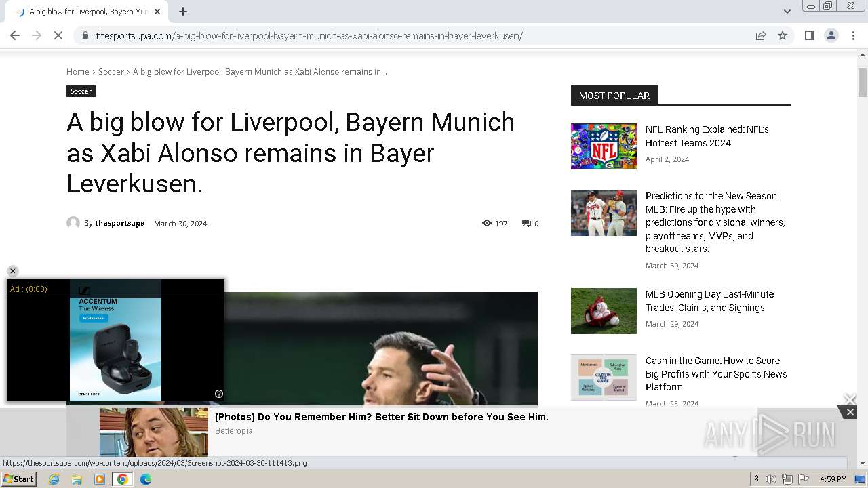Click the author avatar icon
The width and height of the screenshot is (868, 488).
pyautogui.click(x=73, y=223)
